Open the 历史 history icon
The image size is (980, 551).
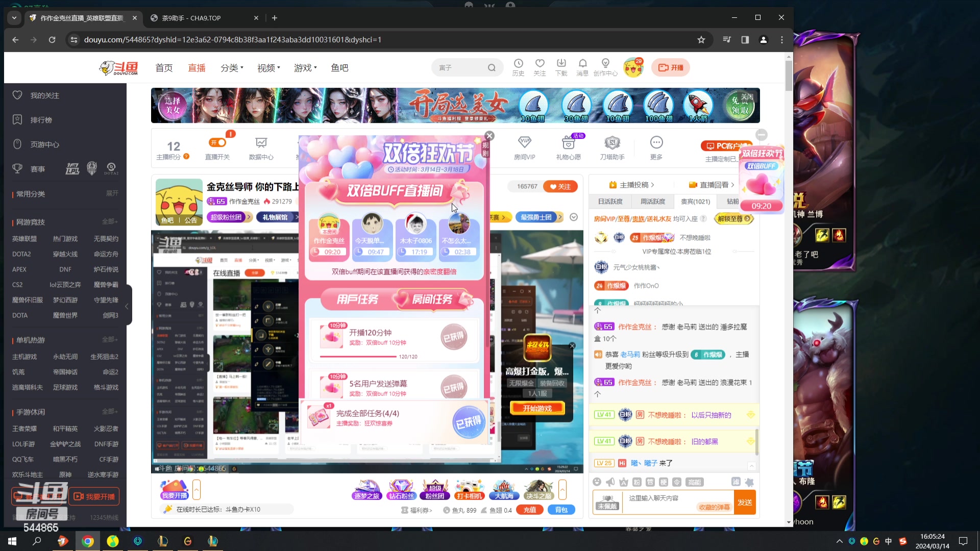[518, 67]
